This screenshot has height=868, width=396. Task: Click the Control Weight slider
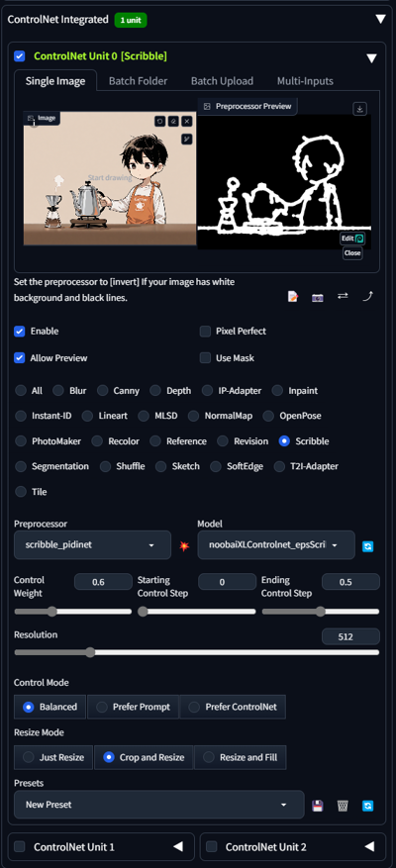click(73, 612)
